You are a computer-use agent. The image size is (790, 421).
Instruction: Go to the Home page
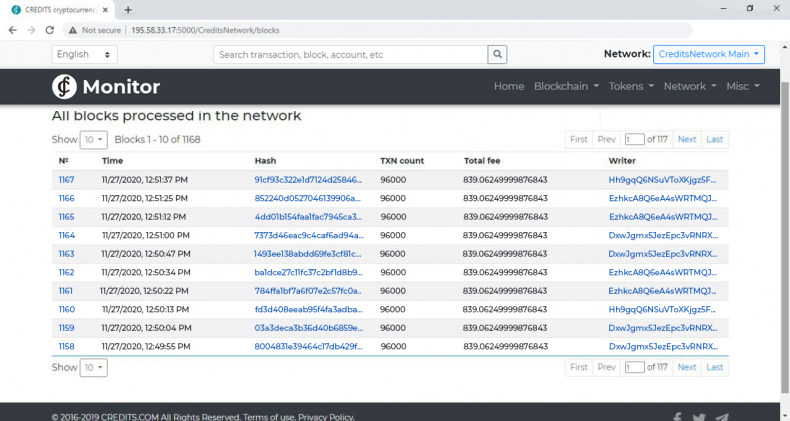point(509,87)
